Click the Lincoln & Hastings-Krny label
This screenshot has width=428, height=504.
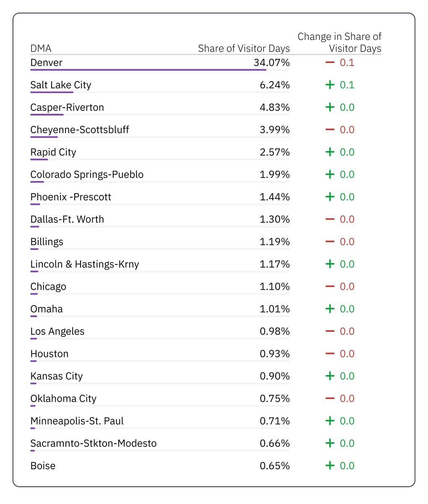[84, 264]
